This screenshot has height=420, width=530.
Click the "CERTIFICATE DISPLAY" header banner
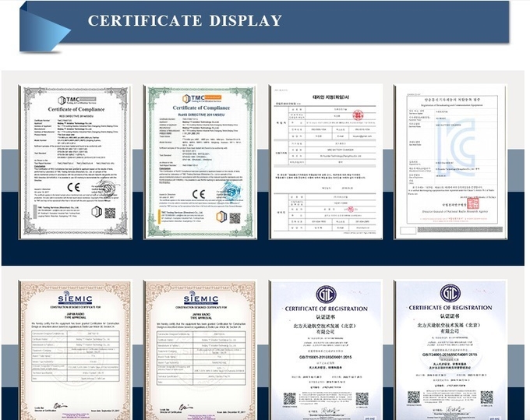point(185,20)
